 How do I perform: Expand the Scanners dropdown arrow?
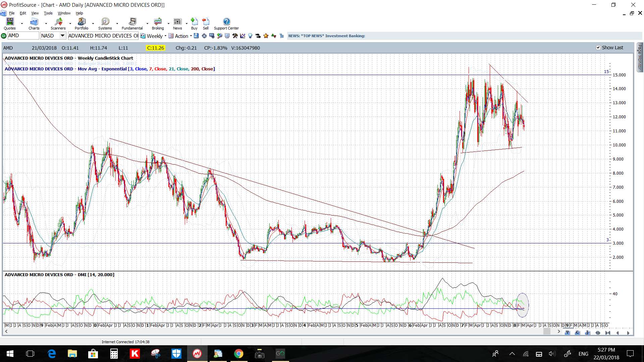click(x=70, y=24)
